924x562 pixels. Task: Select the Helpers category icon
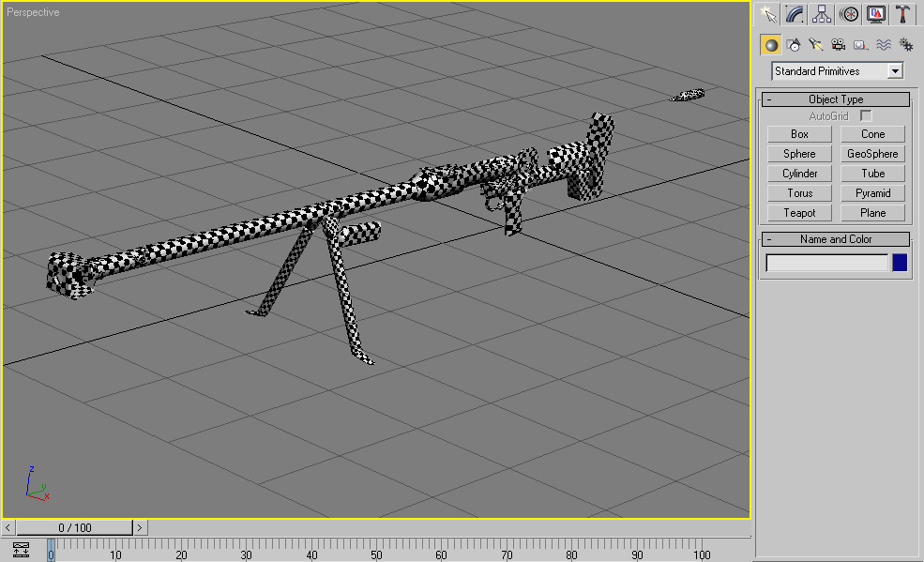860,44
